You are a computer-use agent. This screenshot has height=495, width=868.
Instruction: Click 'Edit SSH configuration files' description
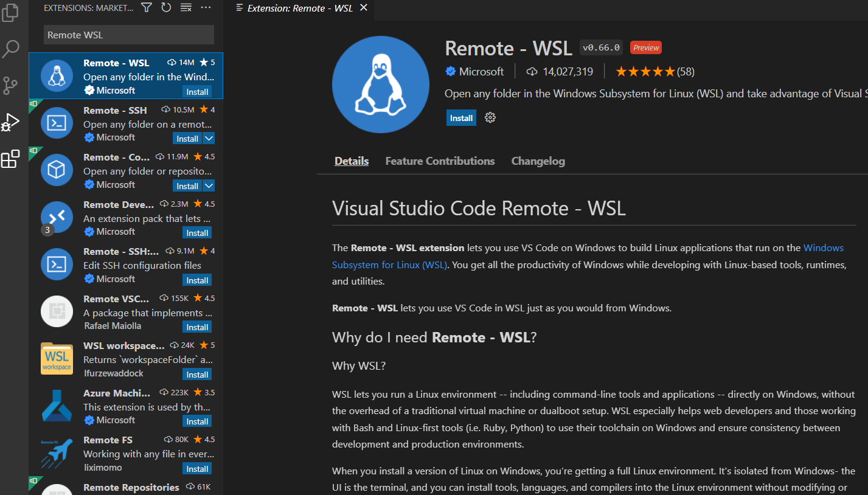142,265
